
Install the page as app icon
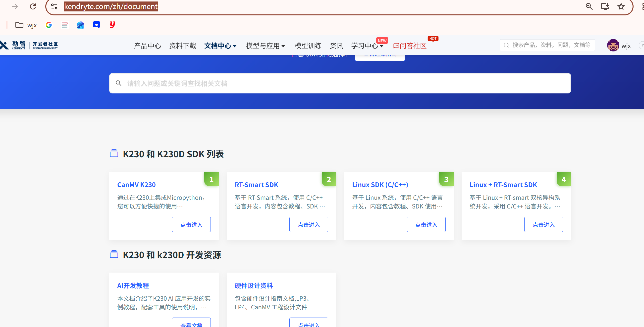[x=605, y=6]
